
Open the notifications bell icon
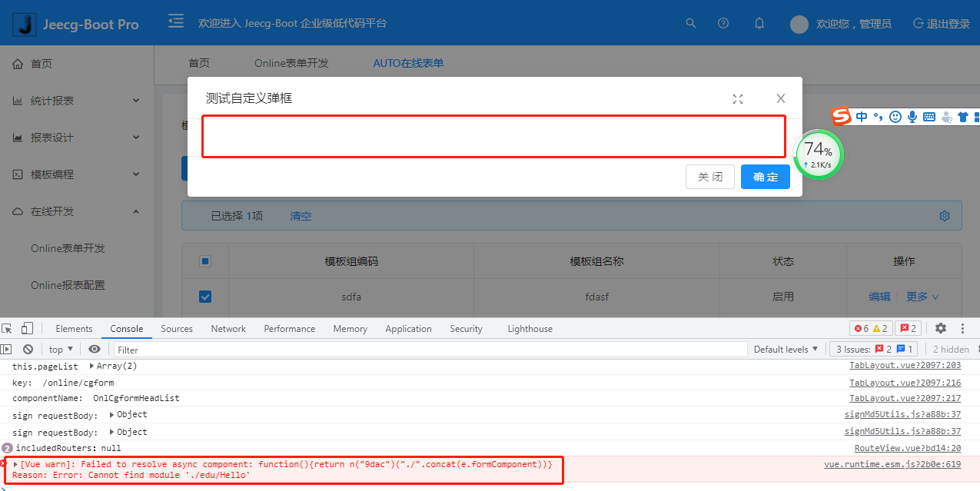coord(759,23)
